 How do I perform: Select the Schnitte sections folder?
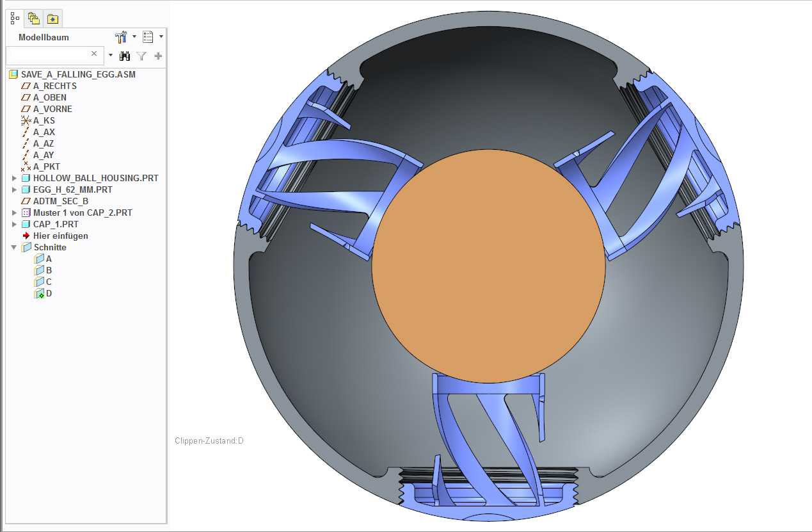pos(50,247)
